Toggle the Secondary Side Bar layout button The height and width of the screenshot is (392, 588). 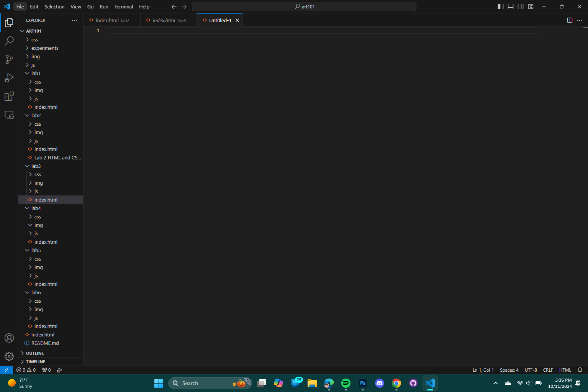[521, 7]
